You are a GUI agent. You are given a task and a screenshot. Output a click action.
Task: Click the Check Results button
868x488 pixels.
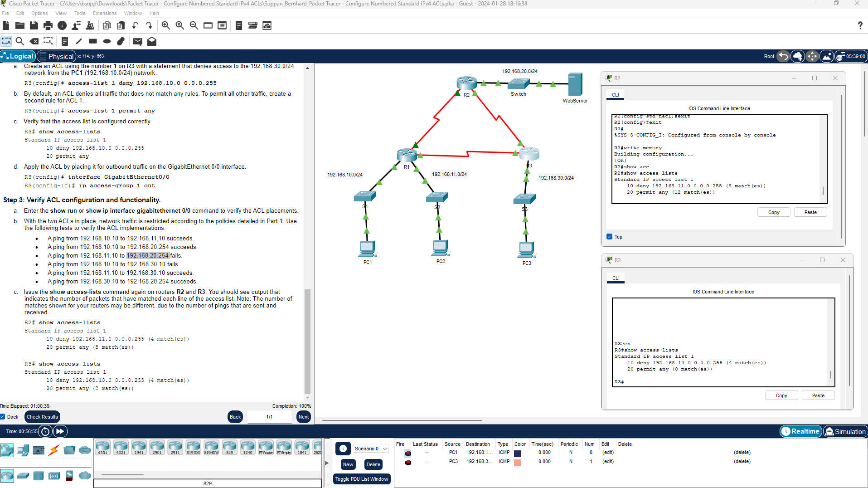(x=42, y=417)
